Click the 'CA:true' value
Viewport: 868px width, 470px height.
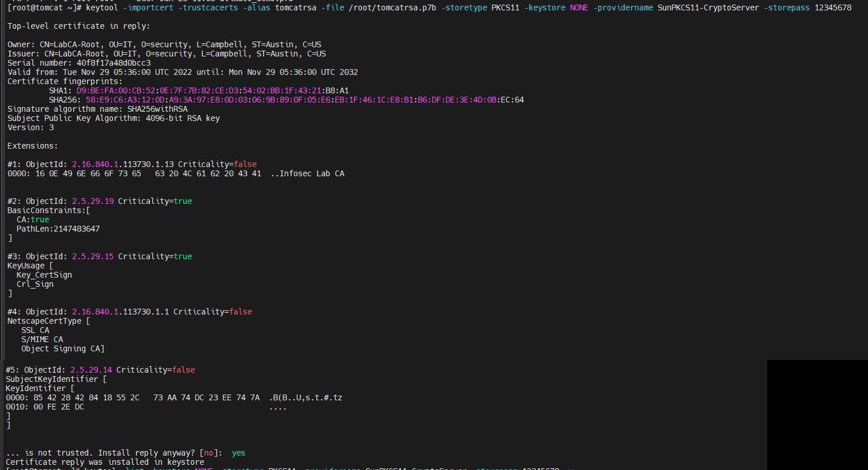pos(33,219)
